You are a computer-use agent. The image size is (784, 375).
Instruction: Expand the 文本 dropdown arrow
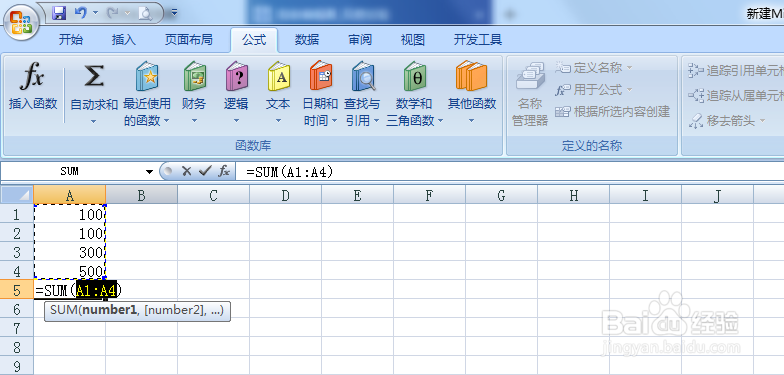(278, 121)
